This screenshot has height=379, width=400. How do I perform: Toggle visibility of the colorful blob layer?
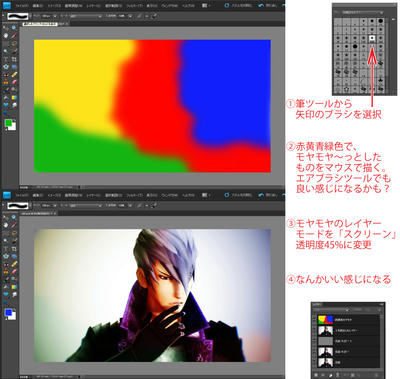[x=314, y=320]
